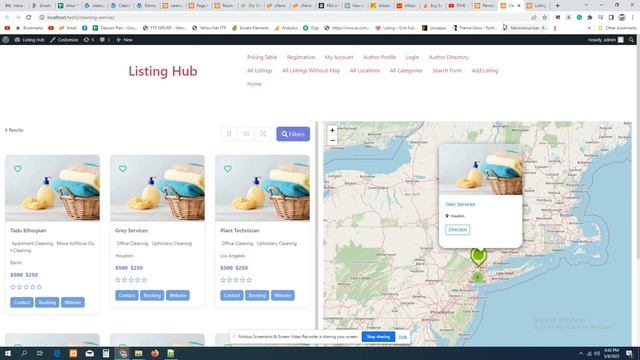640x360 pixels.
Task: Click Website on Plant Technician card
Action: (282, 296)
